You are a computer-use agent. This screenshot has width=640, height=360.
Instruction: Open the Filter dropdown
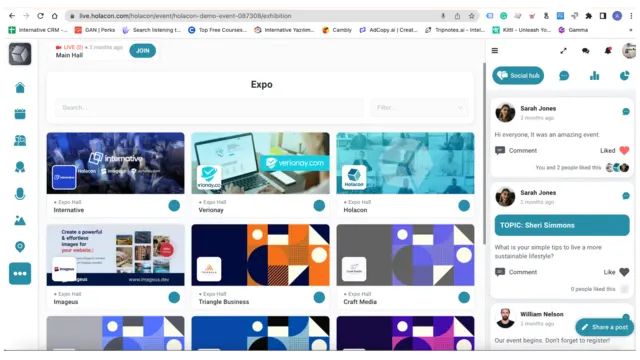coord(419,108)
